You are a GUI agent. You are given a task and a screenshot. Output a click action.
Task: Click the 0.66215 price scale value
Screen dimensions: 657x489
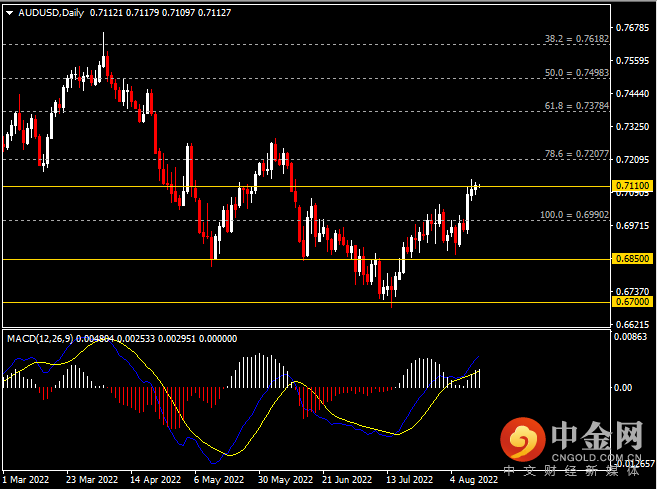click(x=632, y=324)
